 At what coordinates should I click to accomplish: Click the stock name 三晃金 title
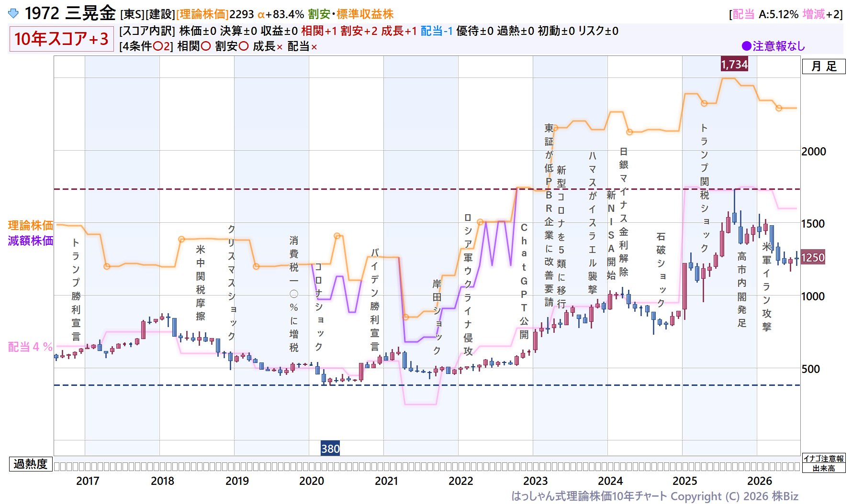[x=90, y=13]
